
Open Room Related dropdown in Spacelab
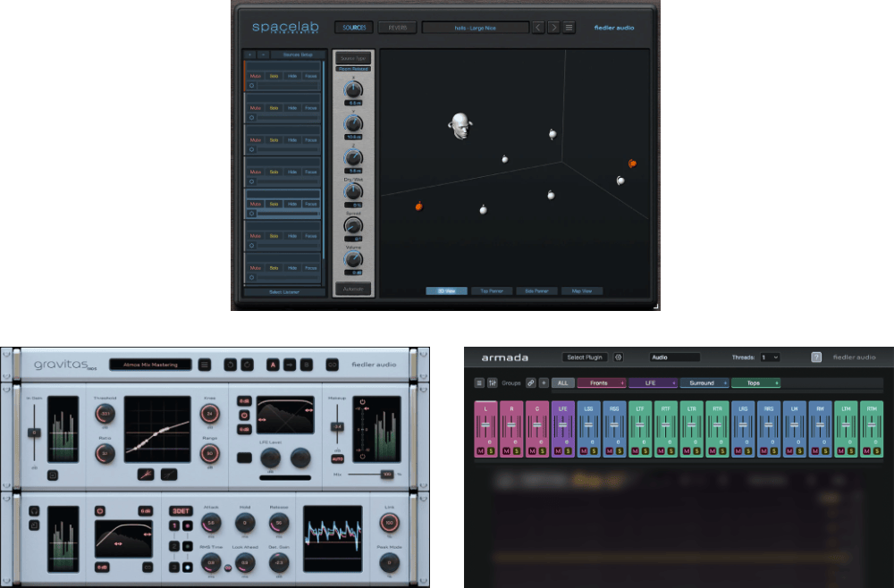(x=353, y=69)
